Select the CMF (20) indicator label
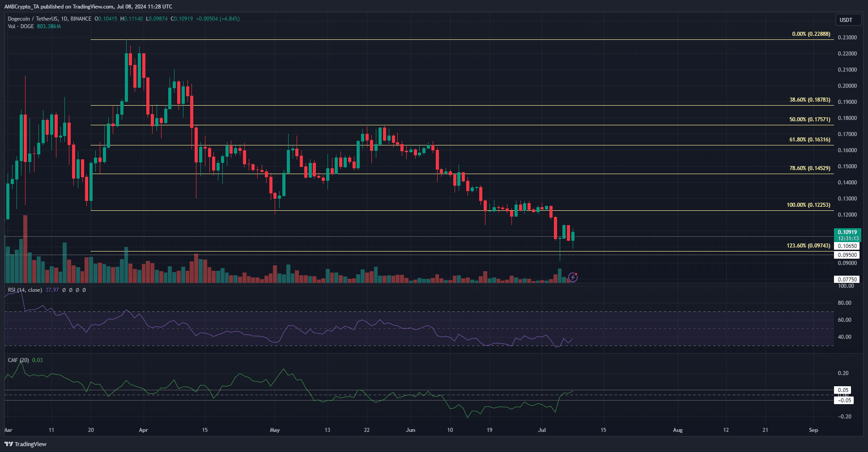The width and height of the screenshot is (868, 452). [18, 360]
